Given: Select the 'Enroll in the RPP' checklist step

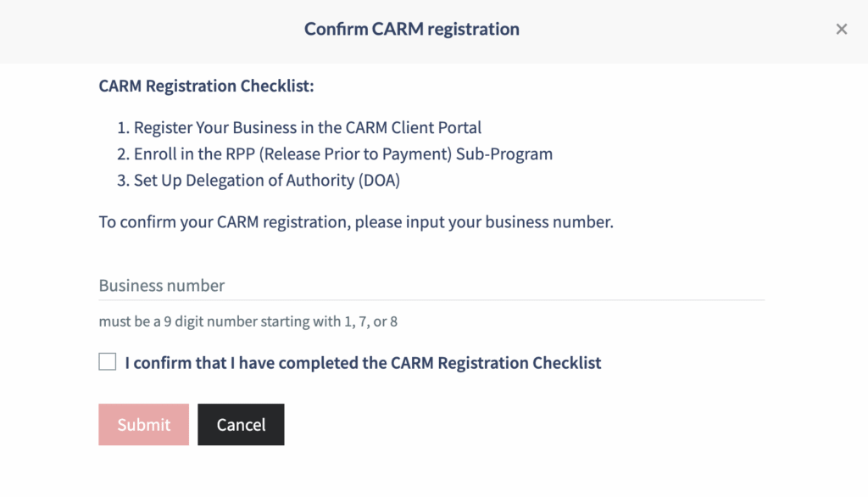Looking at the screenshot, I should (x=342, y=154).
